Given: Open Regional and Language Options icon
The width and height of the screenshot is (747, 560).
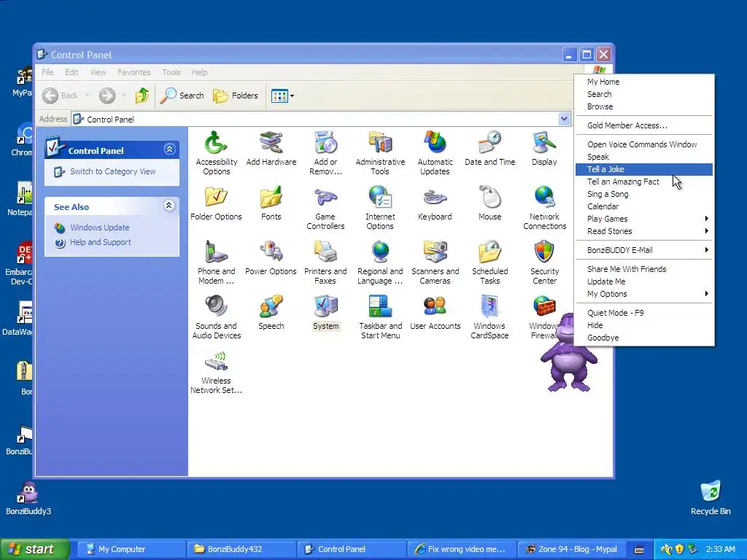Looking at the screenshot, I should coord(380,262).
